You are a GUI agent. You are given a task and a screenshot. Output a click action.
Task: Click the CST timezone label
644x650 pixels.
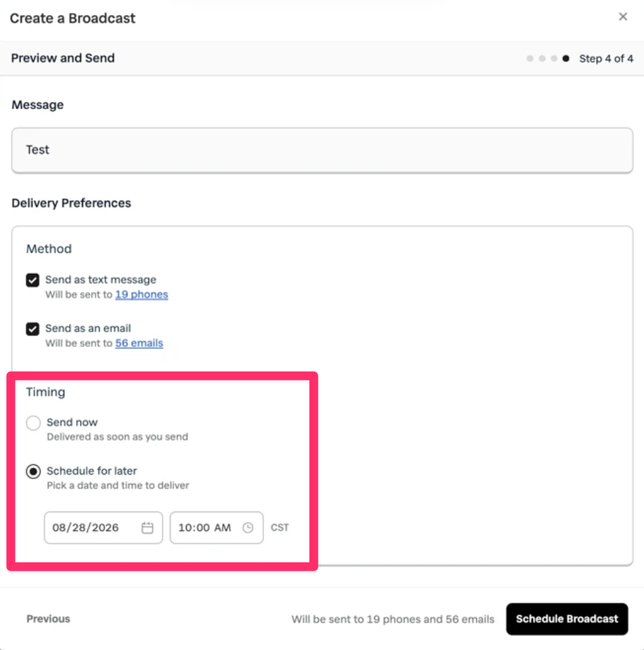pos(280,528)
